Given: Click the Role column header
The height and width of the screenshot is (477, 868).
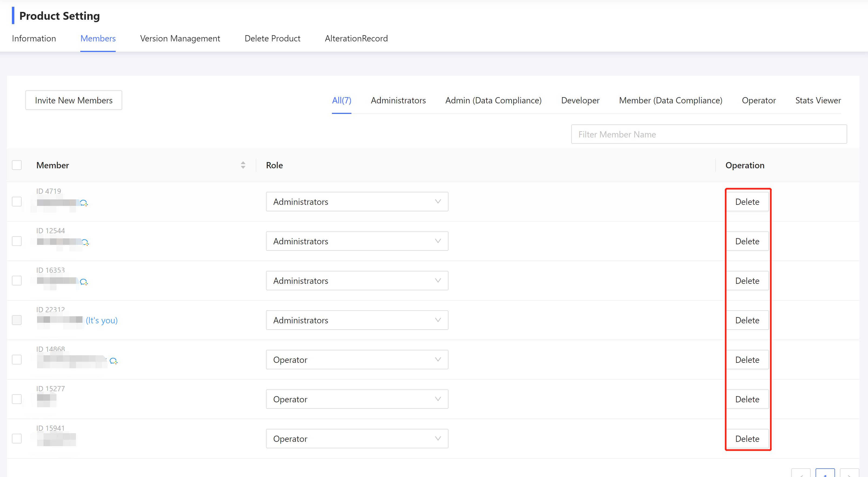Looking at the screenshot, I should coord(274,165).
